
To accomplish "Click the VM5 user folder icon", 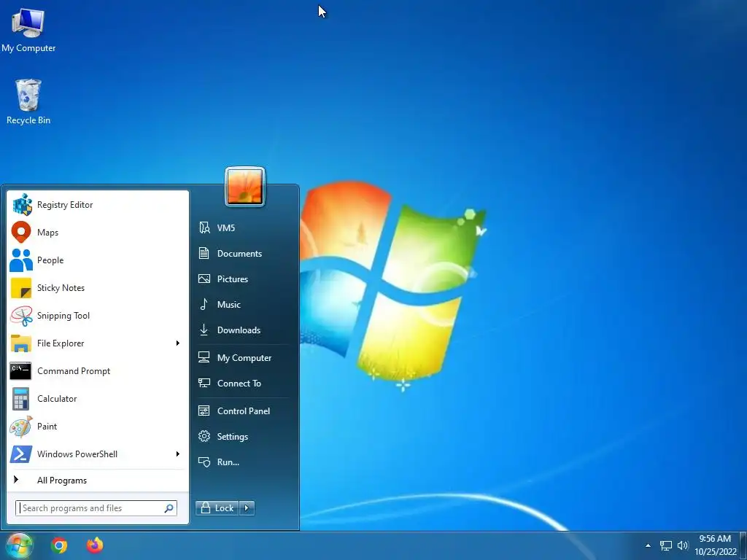I will 204,227.
